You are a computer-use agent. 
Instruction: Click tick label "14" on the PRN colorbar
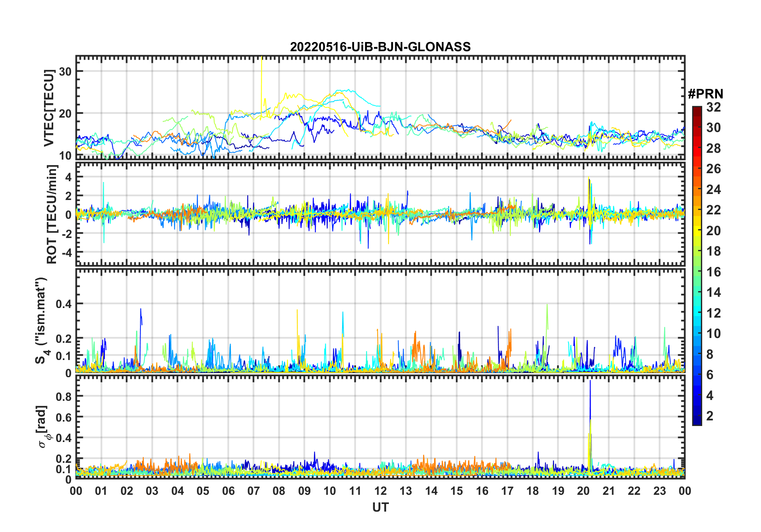[x=713, y=292]
